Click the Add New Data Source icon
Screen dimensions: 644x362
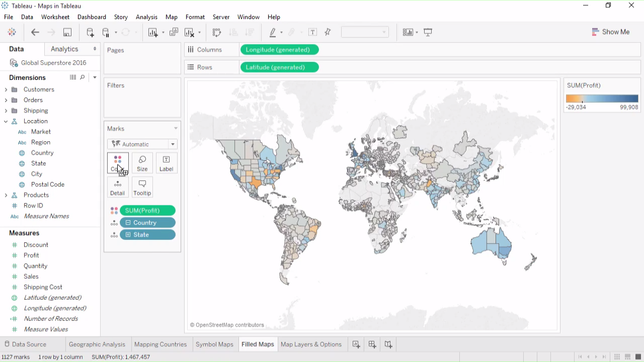click(x=90, y=32)
